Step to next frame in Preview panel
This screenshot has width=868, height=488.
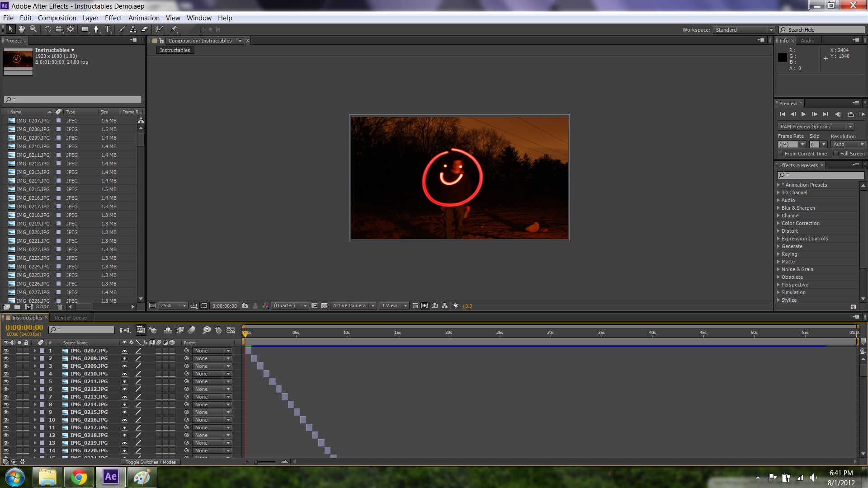(x=815, y=114)
